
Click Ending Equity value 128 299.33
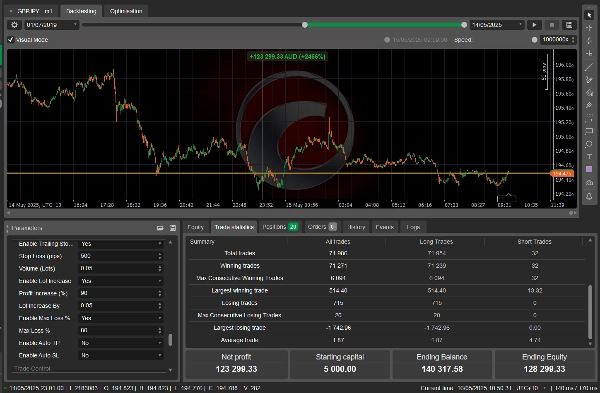[544, 369]
